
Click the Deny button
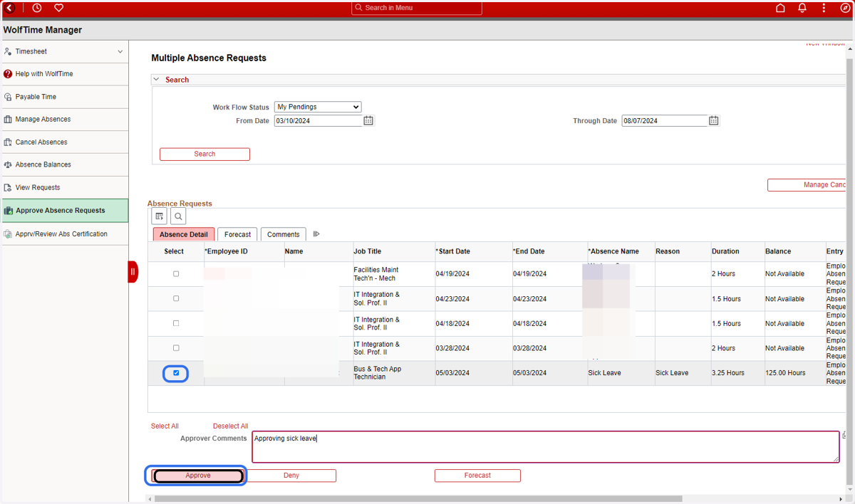(291, 476)
